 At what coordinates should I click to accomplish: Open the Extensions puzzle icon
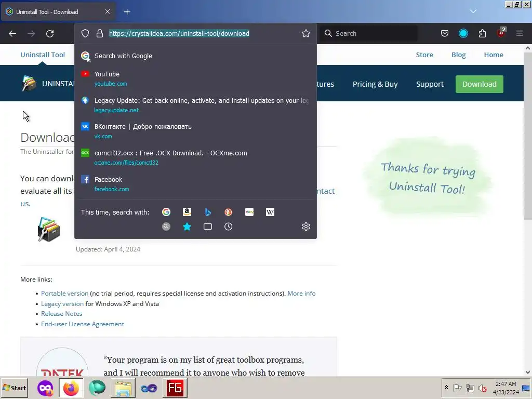click(x=482, y=33)
